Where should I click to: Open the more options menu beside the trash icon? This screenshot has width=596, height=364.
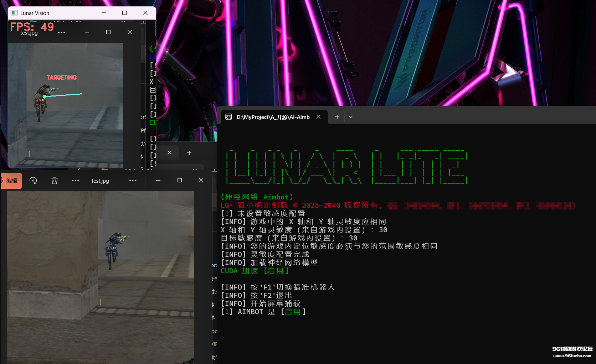tap(75, 181)
